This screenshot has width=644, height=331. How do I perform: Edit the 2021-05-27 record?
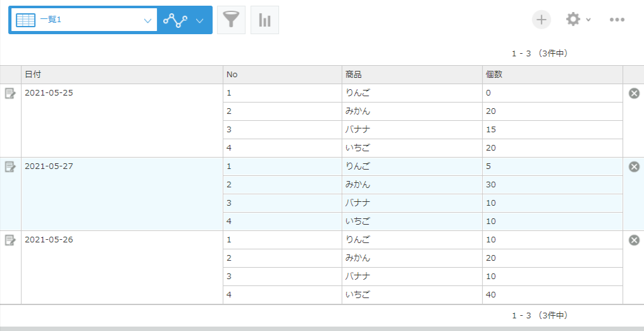[x=10, y=167]
